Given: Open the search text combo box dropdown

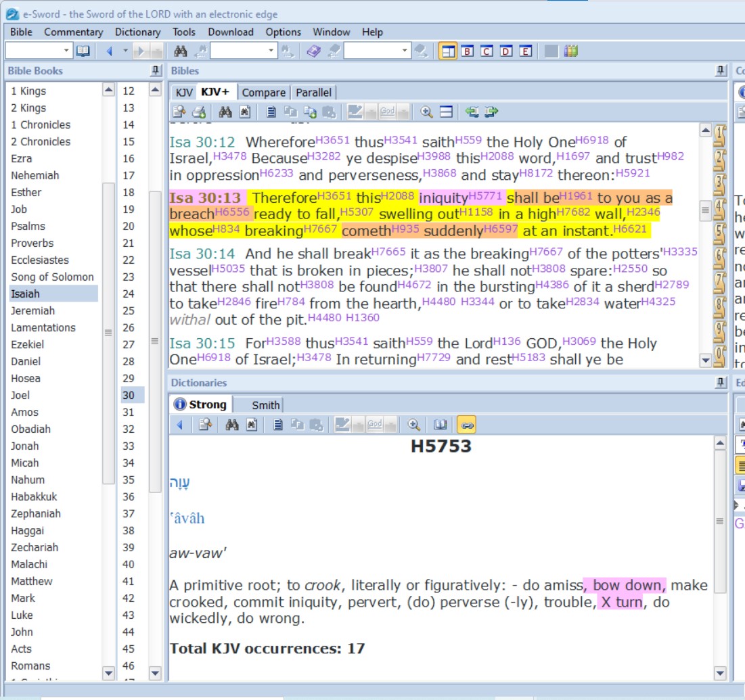Looking at the screenshot, I should pos(271,50).
